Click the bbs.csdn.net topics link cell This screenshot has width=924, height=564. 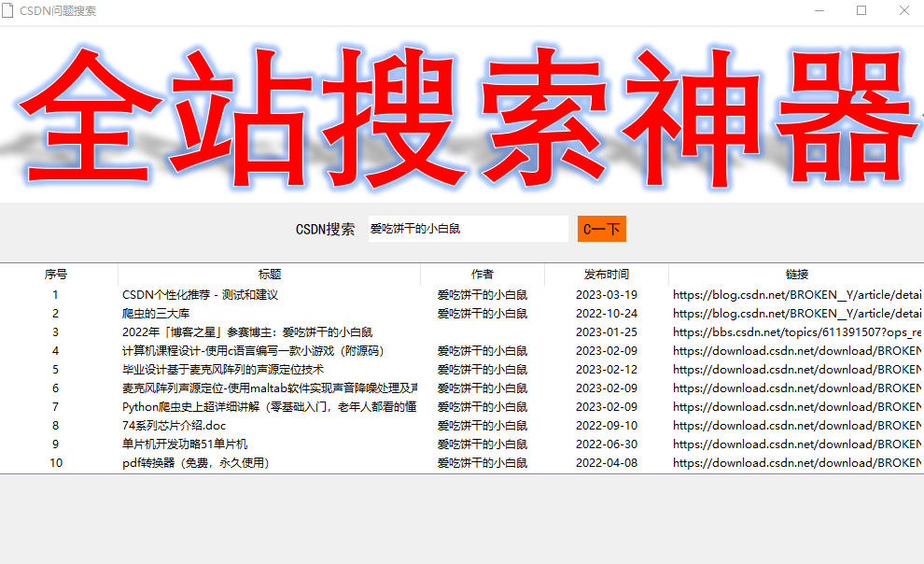[x=797, y=332]
